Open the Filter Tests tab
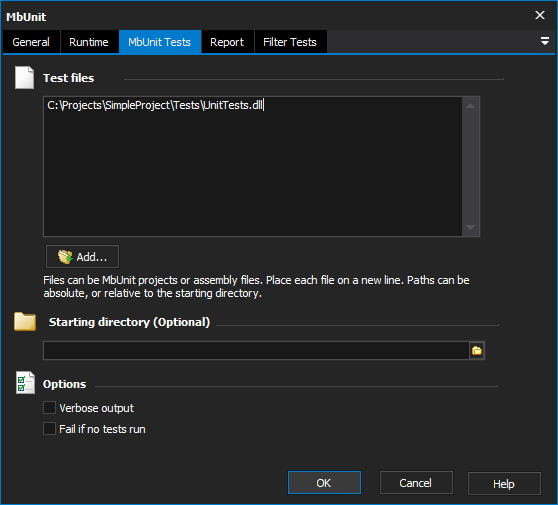The width and height of the screenshot is (558, 505). point(290,42)
